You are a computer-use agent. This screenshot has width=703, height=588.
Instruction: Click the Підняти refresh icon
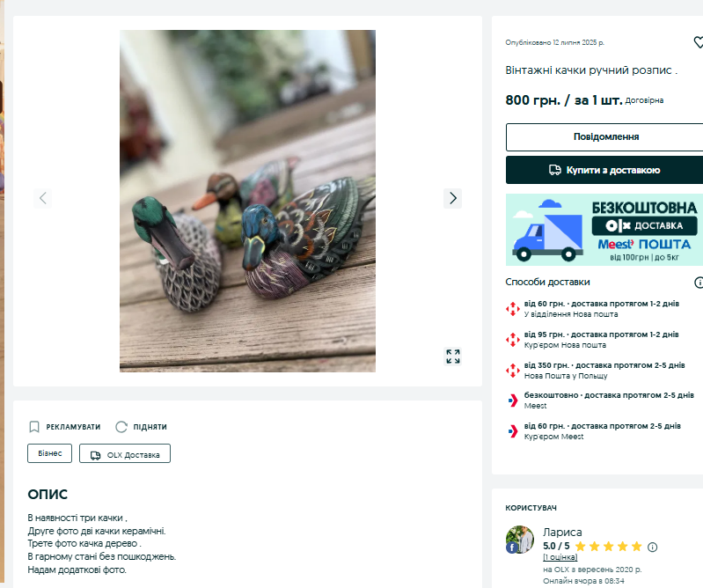(121, 427)
